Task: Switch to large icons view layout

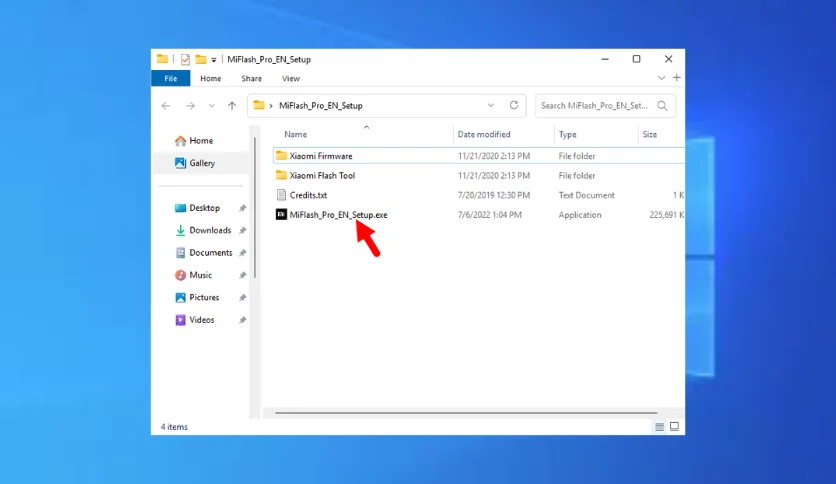Action: (674, 426)
